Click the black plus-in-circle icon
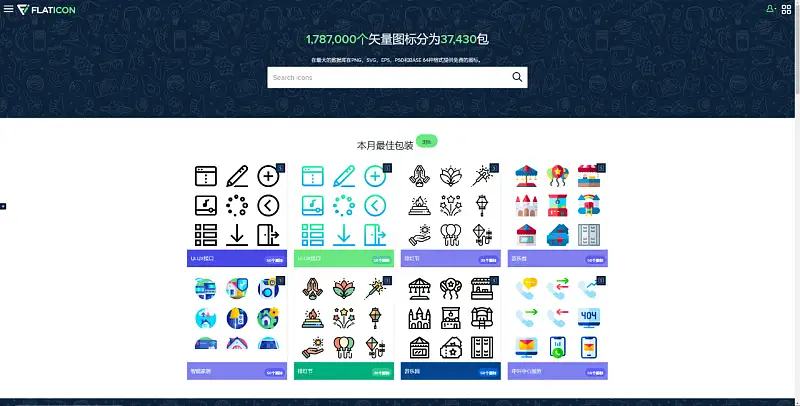800x406 pixels. click(x=268, y=176)
